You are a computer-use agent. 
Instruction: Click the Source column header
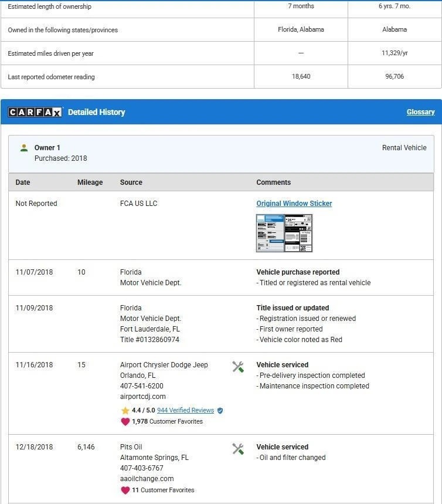[x=131, y=182]
